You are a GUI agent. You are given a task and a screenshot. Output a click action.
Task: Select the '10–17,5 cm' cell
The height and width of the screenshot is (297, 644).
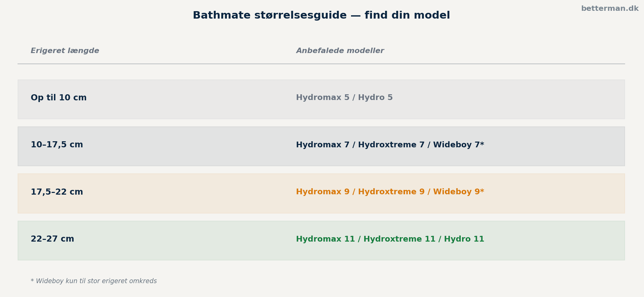57,145
